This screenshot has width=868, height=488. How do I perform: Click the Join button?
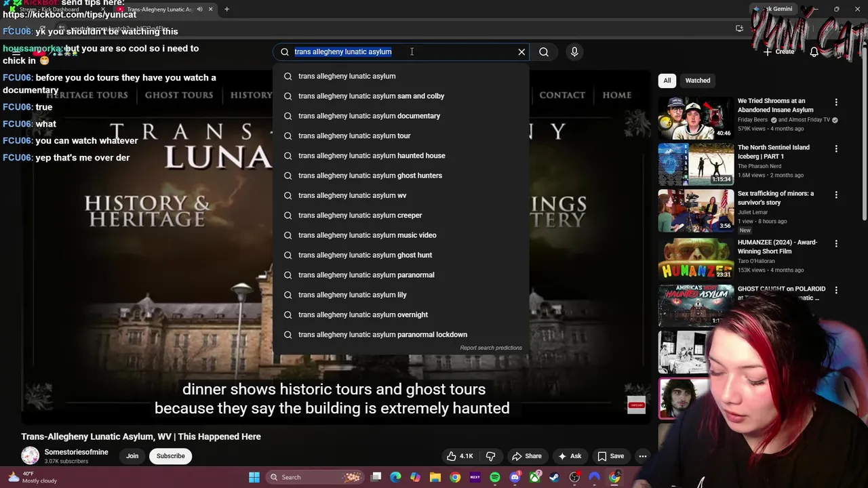click(x=132, y=456)
